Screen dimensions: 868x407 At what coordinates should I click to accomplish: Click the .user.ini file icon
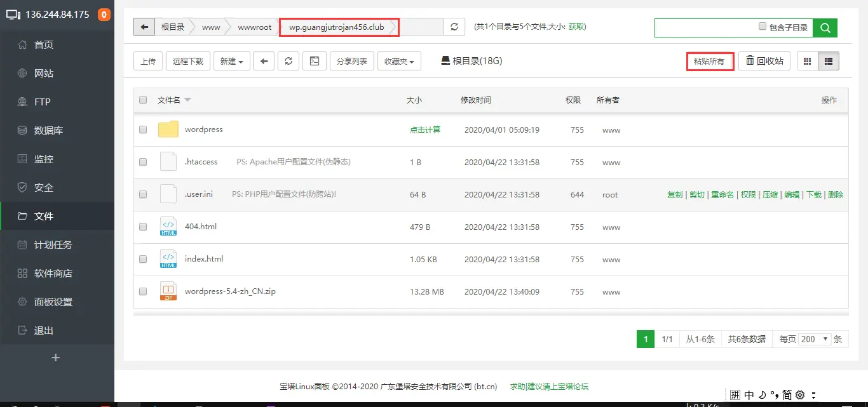pyautogui.click(x=168, y=194)
